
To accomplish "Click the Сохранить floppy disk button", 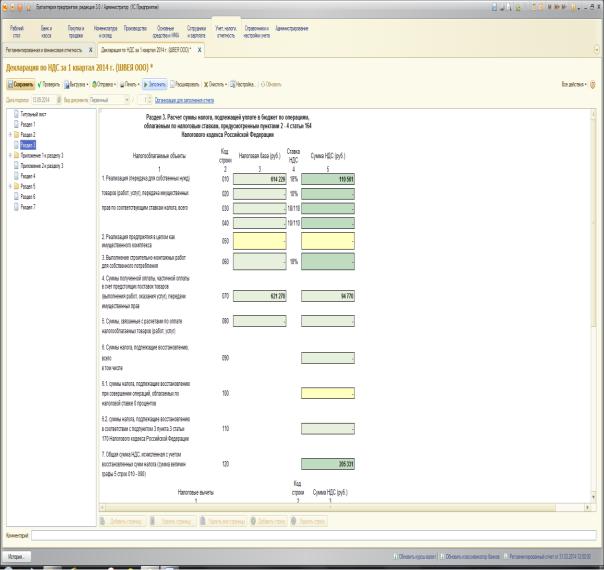I will click(x=21, y=84).
